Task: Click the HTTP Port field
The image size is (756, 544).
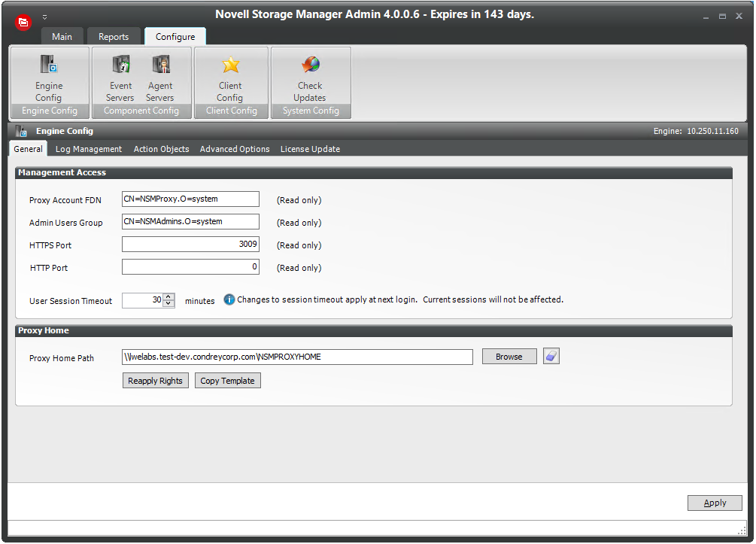Action: (x=190, y=266)
